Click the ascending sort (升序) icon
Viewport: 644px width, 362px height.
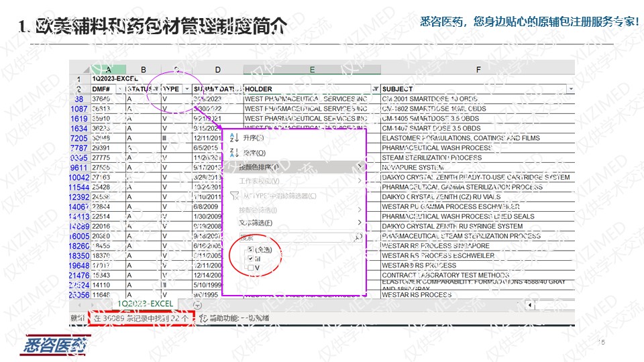click(234, 137)
